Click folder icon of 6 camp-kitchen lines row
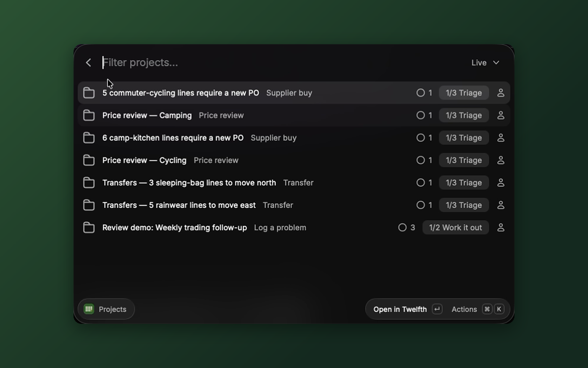Image resolution: width=588 pixels, height=368 pixels. pyautogui.click(x=89, y=138)
